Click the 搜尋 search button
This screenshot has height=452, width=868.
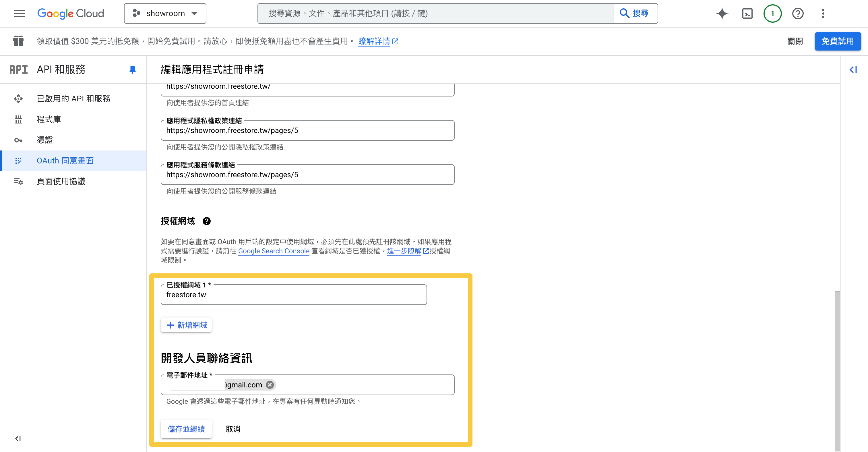coord(635,13)
